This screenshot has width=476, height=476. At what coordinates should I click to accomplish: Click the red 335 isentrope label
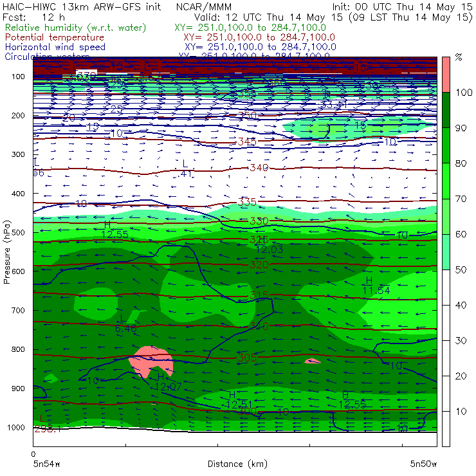click(x=247, y=202)
